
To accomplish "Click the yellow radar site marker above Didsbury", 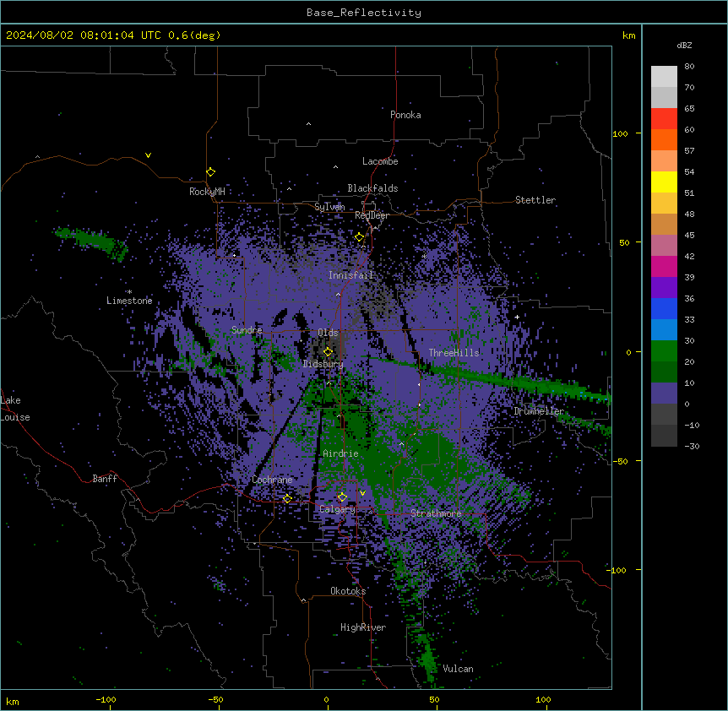I will [329, 352].
